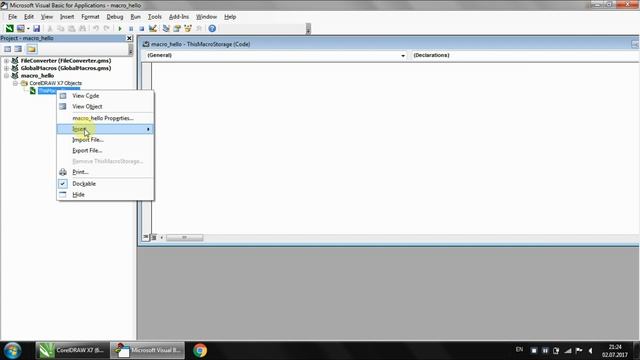Save the project with the floppy disk icon

click(36, 29)
